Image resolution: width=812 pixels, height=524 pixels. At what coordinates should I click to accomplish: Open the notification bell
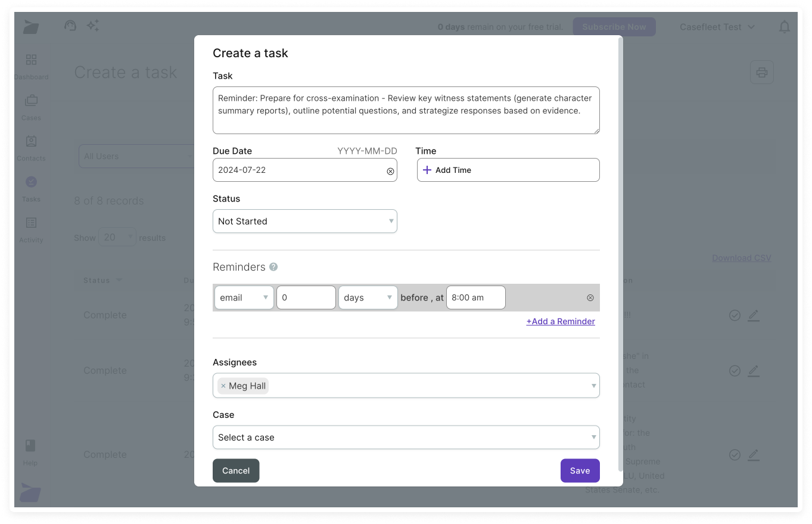785,26
